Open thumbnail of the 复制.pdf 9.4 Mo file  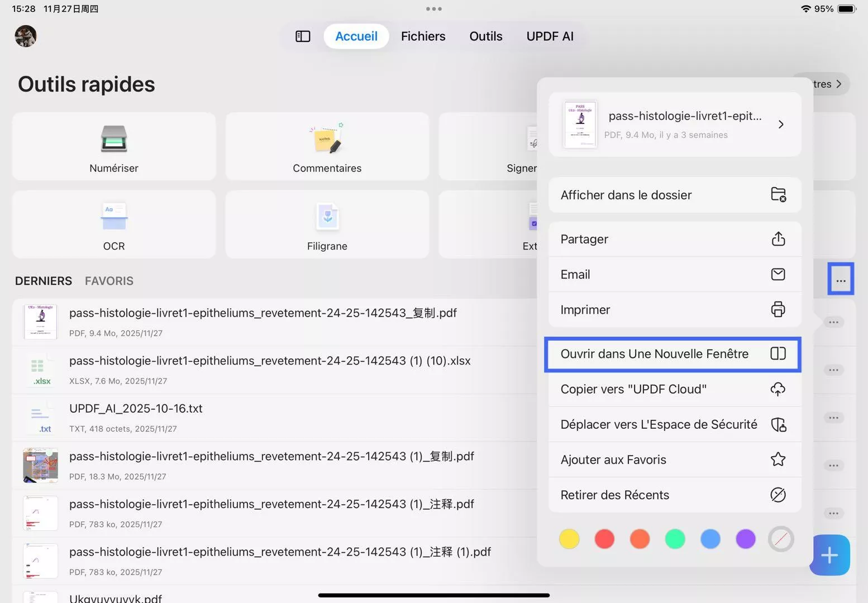40,322
